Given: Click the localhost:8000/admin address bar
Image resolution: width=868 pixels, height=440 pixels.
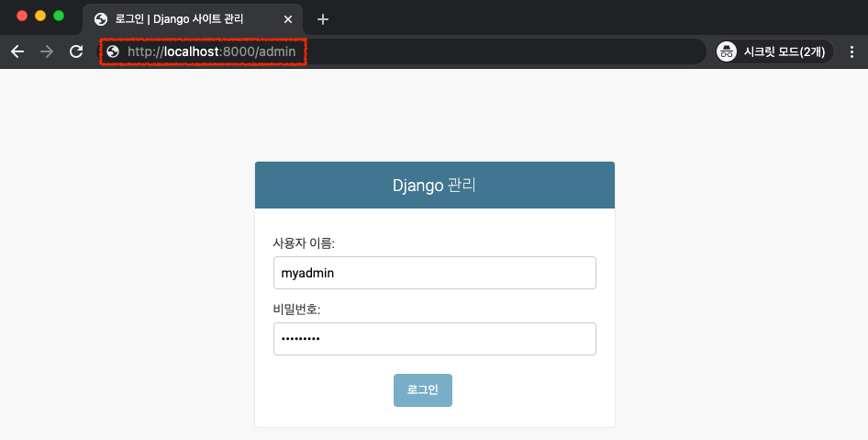Looking at the screenshot, I should pos(403,51).
